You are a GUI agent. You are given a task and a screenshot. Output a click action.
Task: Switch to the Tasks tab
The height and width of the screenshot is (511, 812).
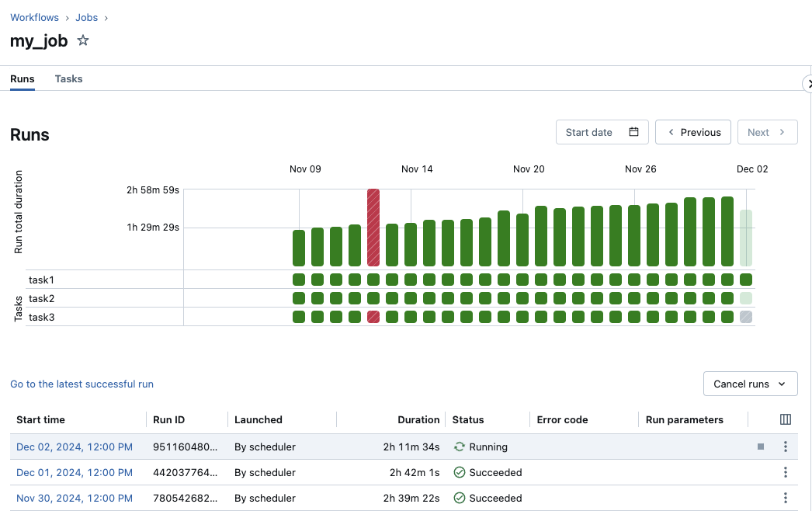pos(68,78)
